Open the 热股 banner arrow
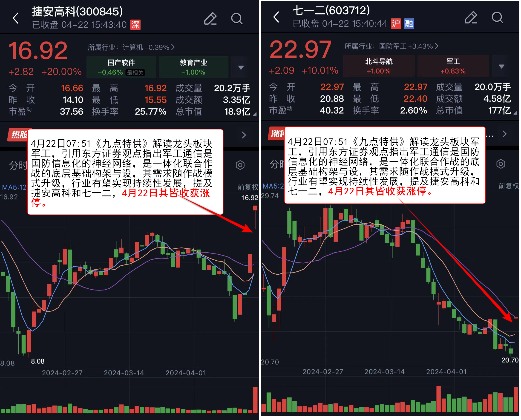Screen dimensions: 521x420 (244, 135)
